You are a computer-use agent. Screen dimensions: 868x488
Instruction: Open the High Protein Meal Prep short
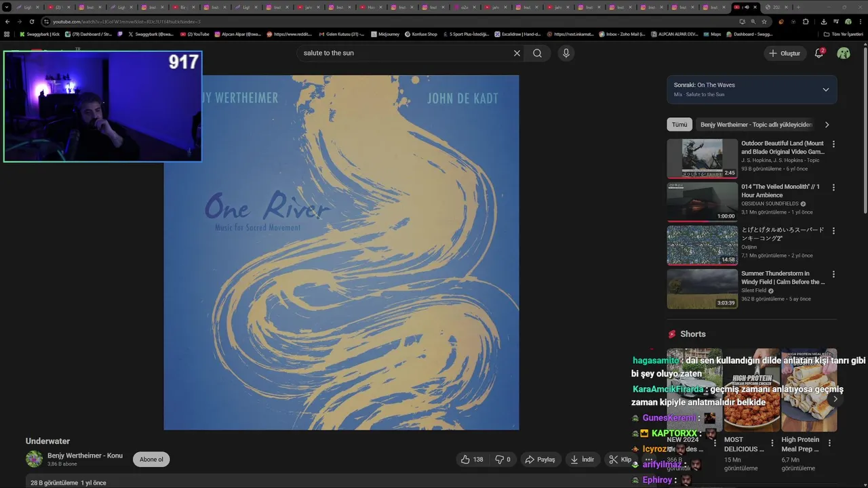point(809,390)
